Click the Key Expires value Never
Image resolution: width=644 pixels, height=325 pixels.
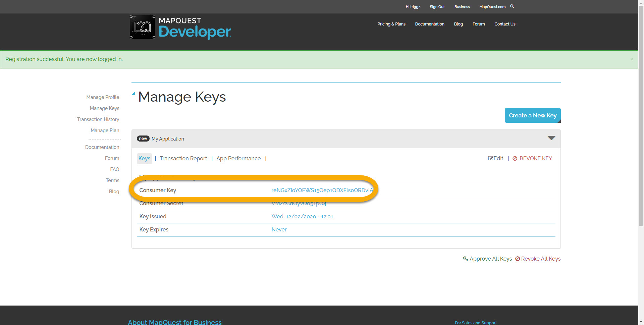[x=279, y=229]
